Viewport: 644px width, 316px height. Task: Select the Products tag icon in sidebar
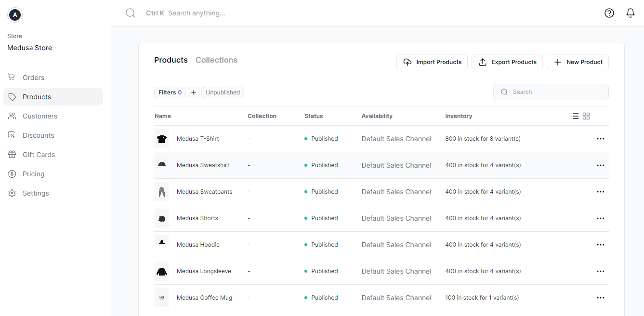(11, 96)
